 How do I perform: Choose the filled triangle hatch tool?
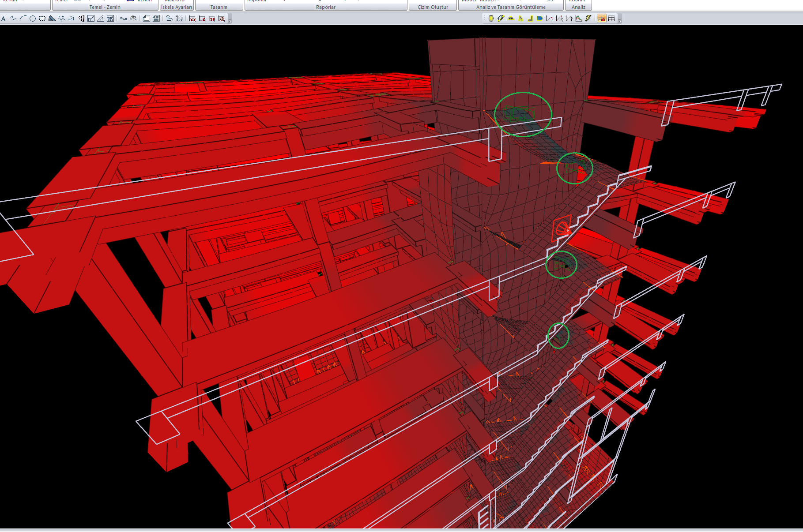(x=52, y=19)
